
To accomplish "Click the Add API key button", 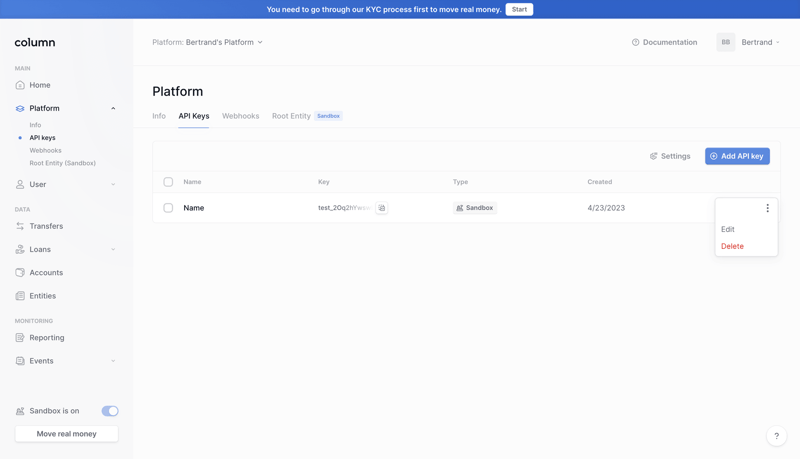I will pyautogui.click(x=737, y=156).
